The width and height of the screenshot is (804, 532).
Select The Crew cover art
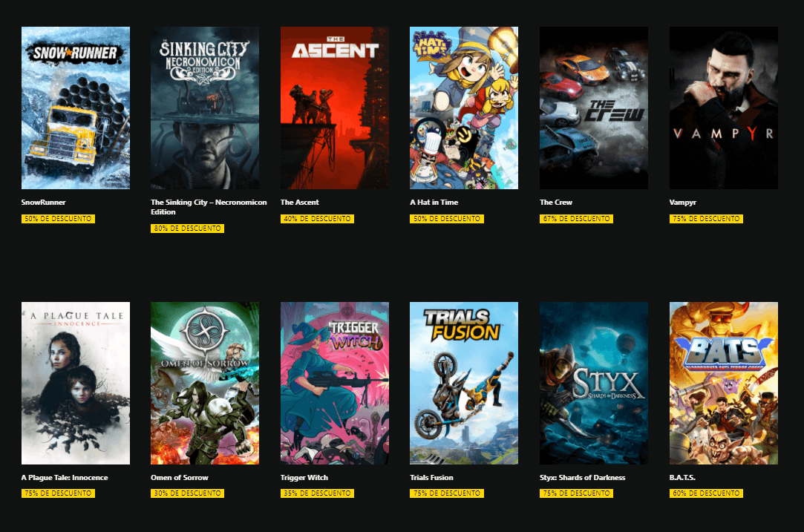(593, 108)
